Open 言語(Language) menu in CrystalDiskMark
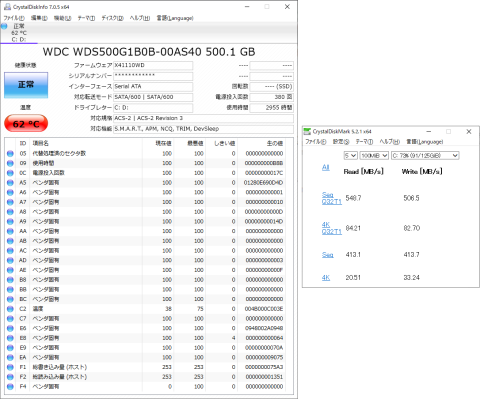This screenshot has width=480, height=399. click(x=425, y=142)
